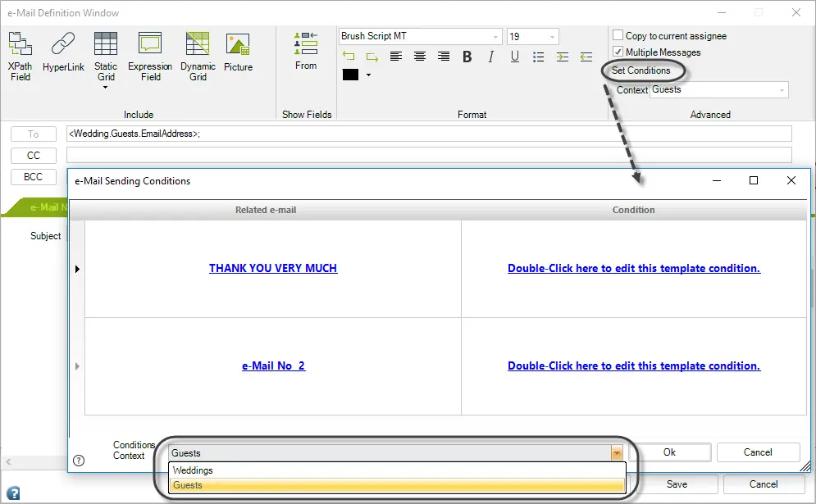Edit template condition for e-Mail No_2
This screenshot has width=816, height=504.
click(634, 366)
